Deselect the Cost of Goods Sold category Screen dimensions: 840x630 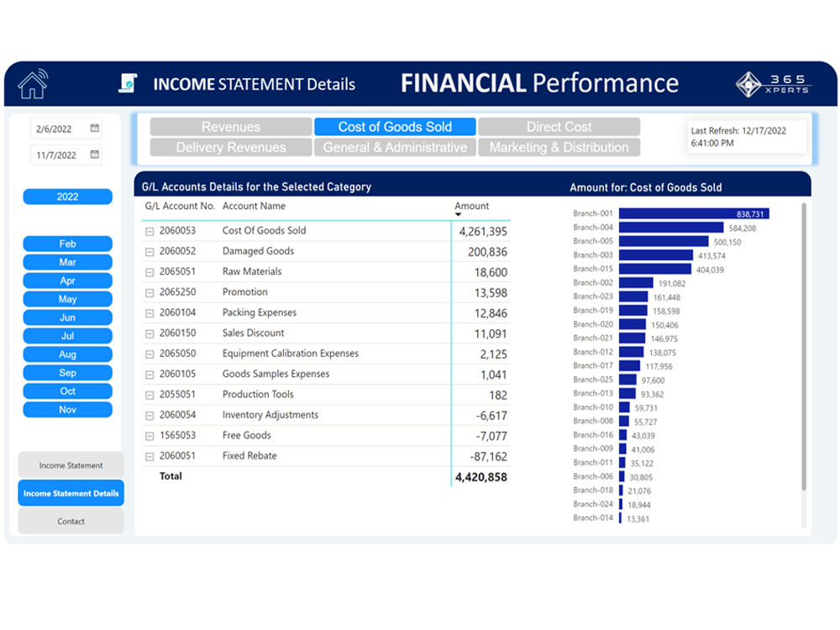pyautogui.click(x=395, y=126)
